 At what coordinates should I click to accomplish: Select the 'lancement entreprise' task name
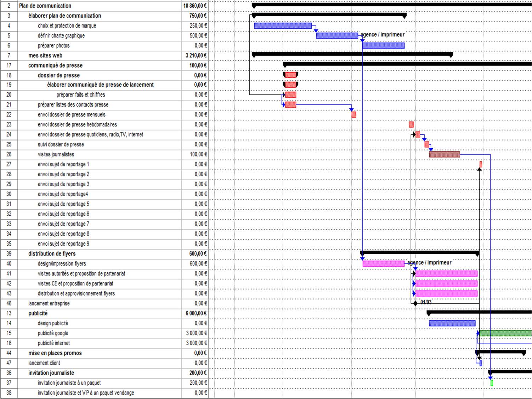pyautogui.click(x=49, y=303)
